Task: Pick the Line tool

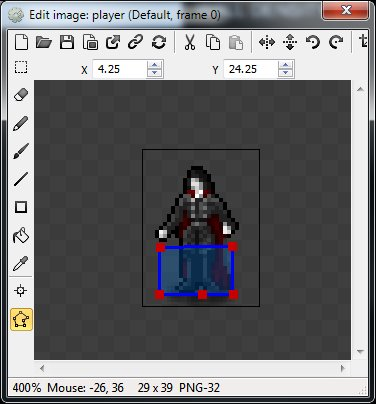Action: click(x=21, y=179)
